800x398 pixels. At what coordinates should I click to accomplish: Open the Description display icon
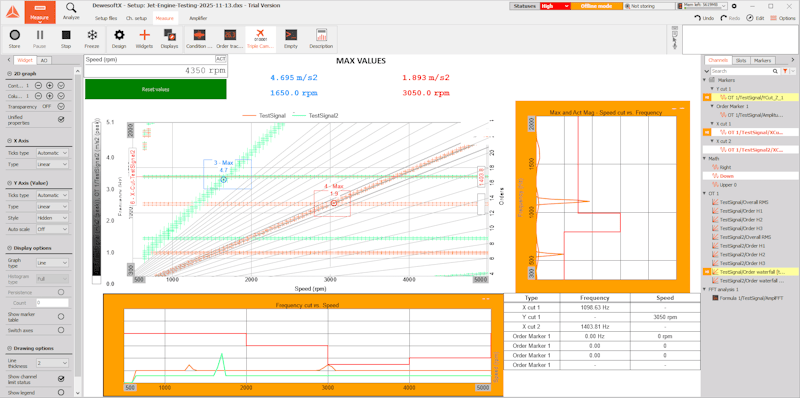321,35
